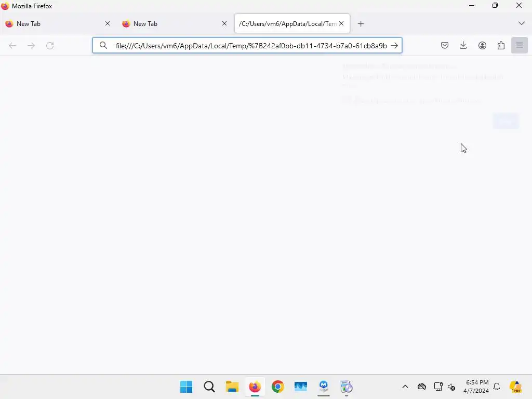Open the Extensions panel
532x399 pixels.
coord(501,46)
